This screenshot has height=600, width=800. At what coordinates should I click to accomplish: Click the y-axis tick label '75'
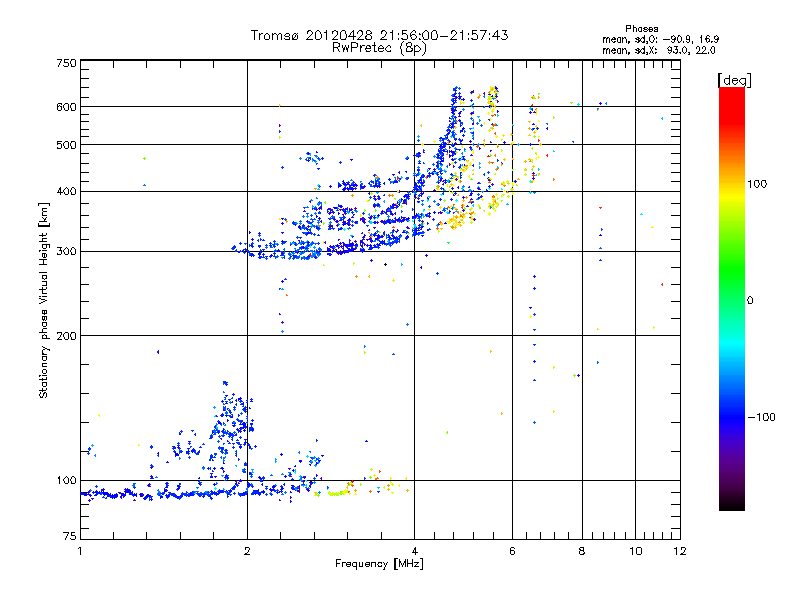tap(69, 536)
